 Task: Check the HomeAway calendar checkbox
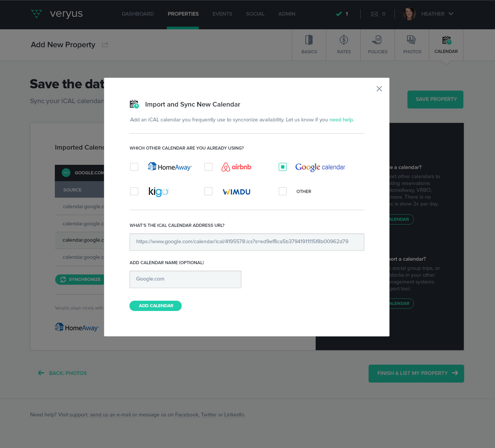(x=134, y=167)
